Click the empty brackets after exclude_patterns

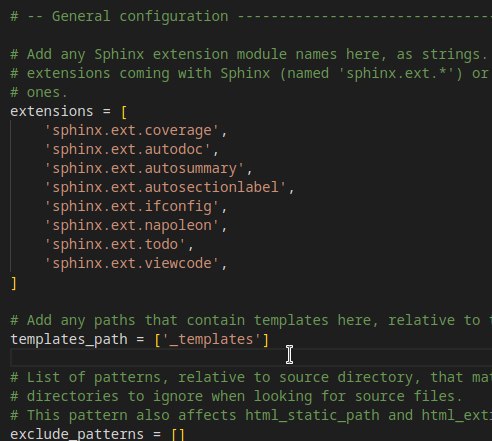[178, 434]
